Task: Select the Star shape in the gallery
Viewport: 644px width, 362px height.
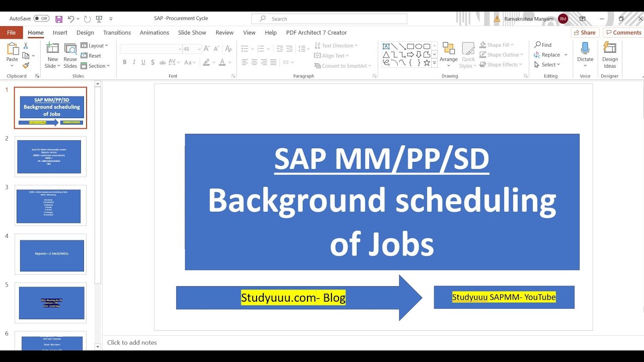Action: point(427,63)
